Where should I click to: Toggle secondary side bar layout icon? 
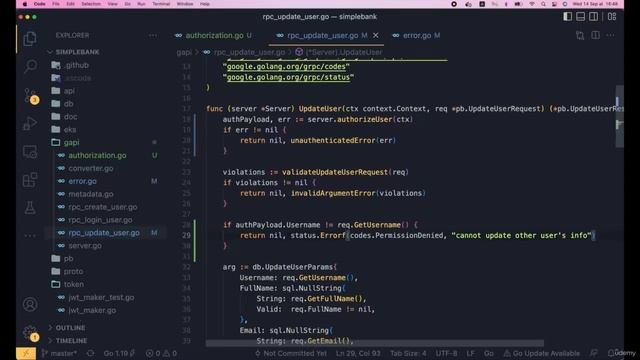593,17
